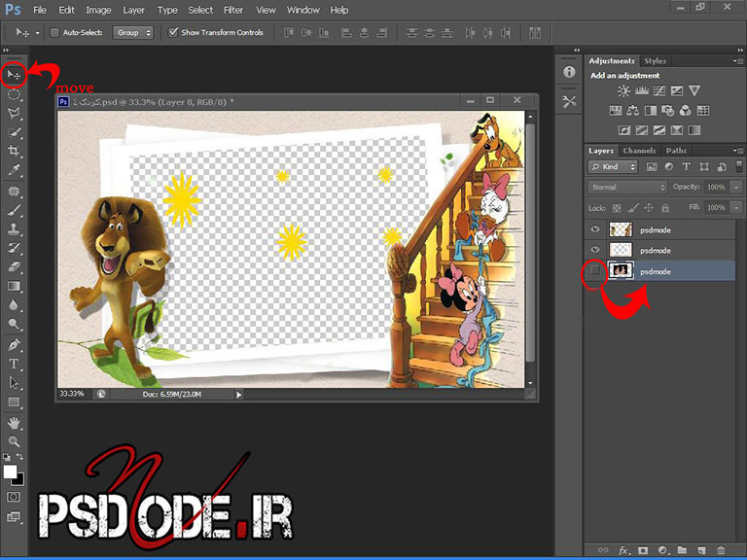The image size is (747, 560).
Task: Swap foreground and background colors icon
Action: coord(20,457)
